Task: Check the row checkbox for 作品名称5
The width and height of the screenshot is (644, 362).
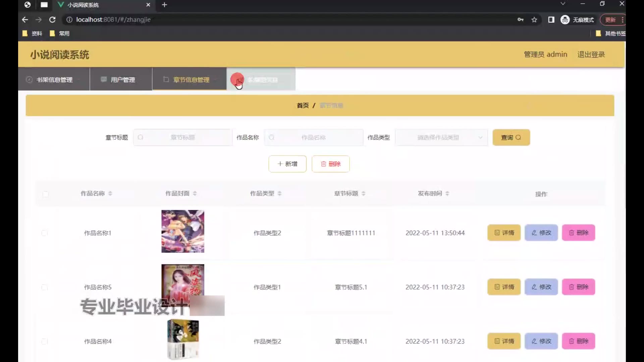Action: 45,287
